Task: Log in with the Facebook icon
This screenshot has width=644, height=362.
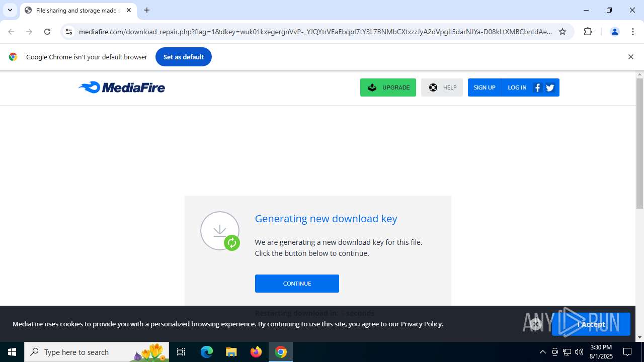Action: click(537, 87)
